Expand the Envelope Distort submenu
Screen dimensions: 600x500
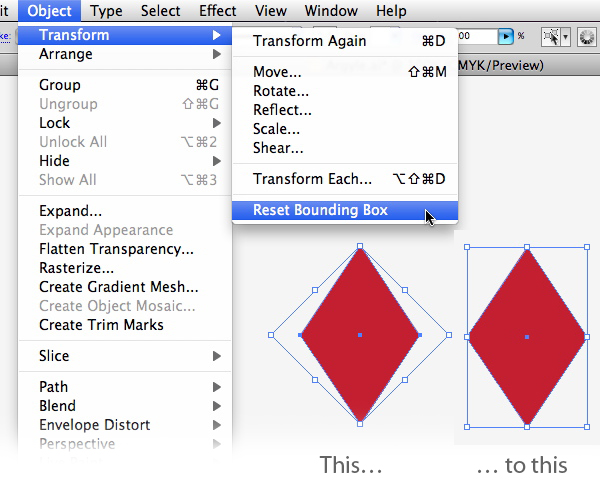[125, 425]
